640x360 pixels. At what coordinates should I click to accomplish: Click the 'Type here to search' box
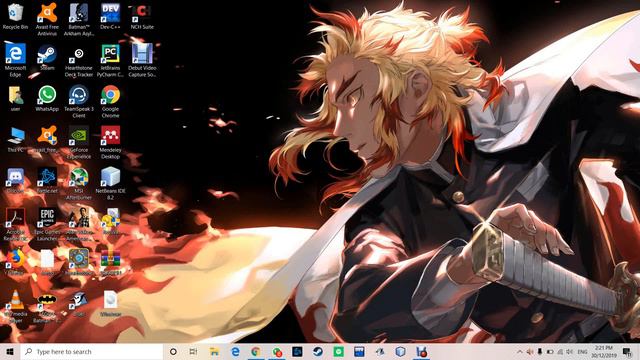click(92, 351)
